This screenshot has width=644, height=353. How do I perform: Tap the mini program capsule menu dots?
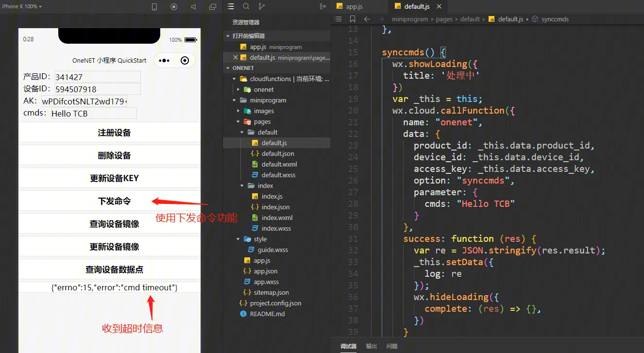(164, 61)
